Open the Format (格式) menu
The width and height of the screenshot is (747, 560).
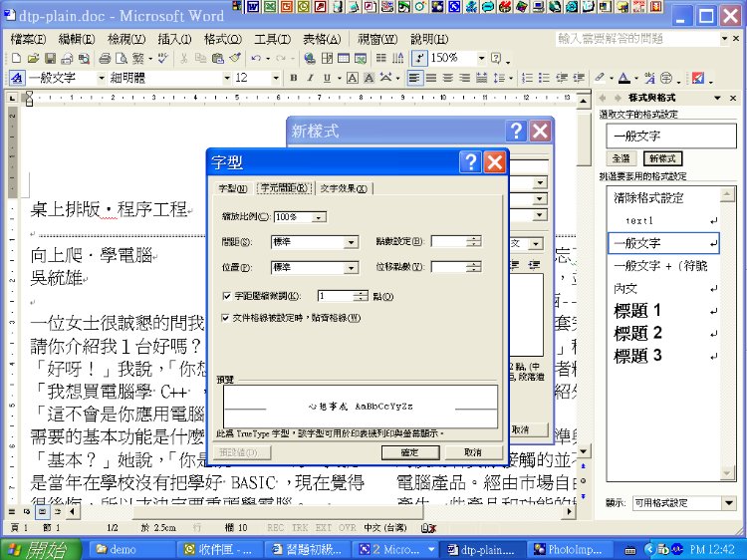[x=222, y=39]
